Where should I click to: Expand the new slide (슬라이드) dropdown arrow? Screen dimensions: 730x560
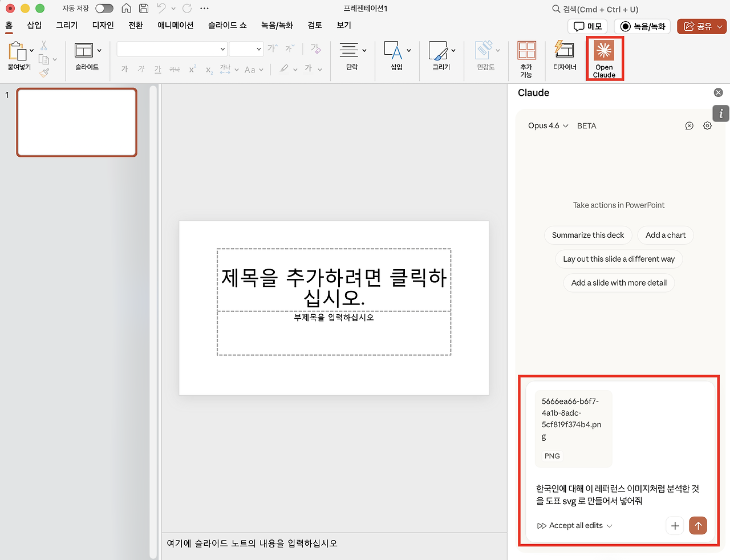[99, 51]
